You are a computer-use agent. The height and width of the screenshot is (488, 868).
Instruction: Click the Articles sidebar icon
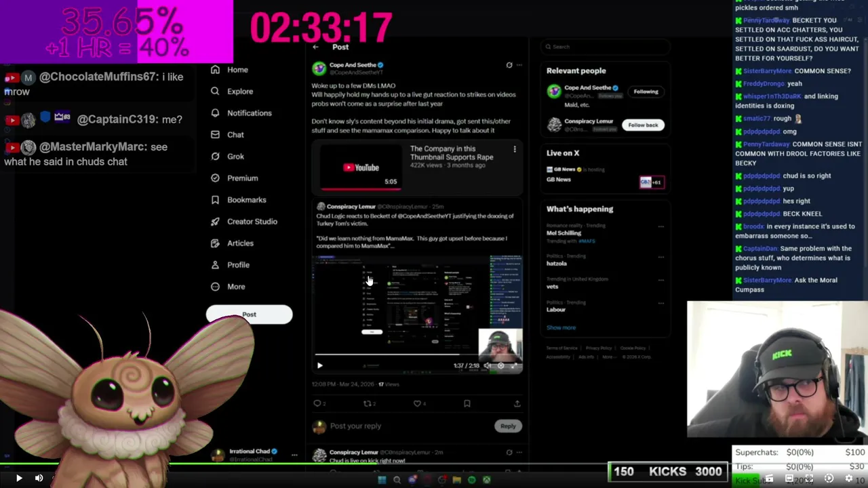tap(215, 243)
